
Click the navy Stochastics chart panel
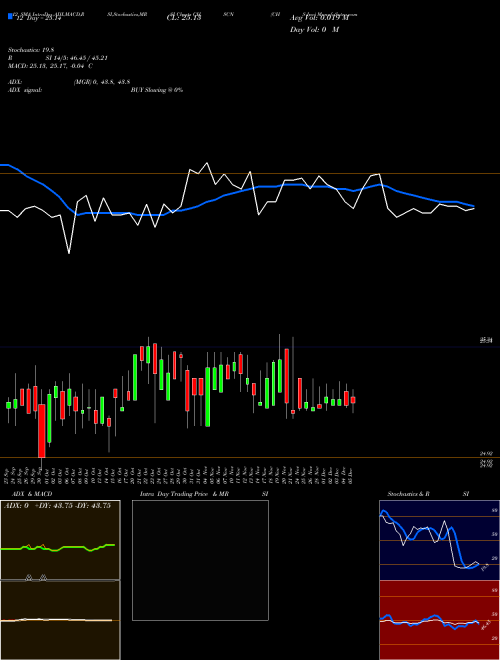point(439,540)
